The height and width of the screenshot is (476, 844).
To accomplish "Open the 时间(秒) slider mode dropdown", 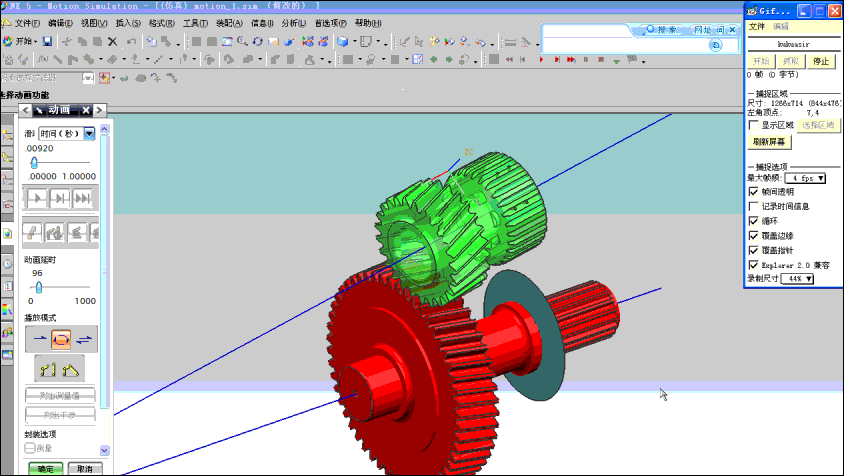I will point(89,133).
